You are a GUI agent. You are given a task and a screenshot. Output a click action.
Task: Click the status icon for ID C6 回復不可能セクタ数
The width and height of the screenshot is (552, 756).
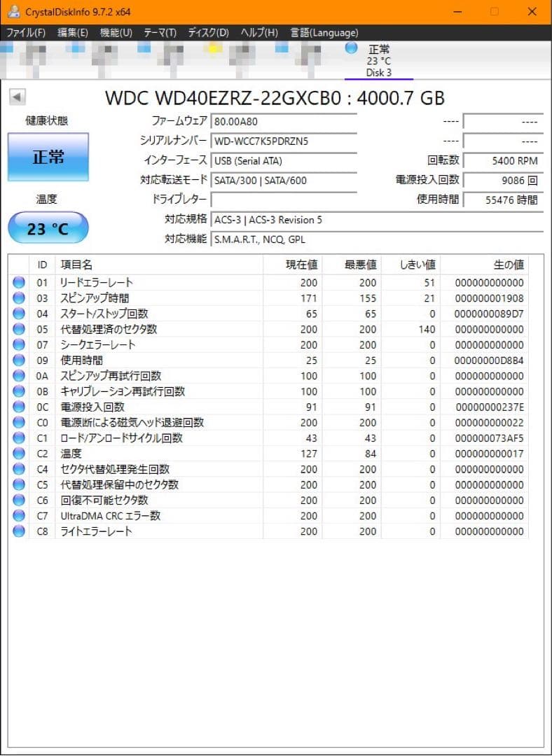pos(19,500)
